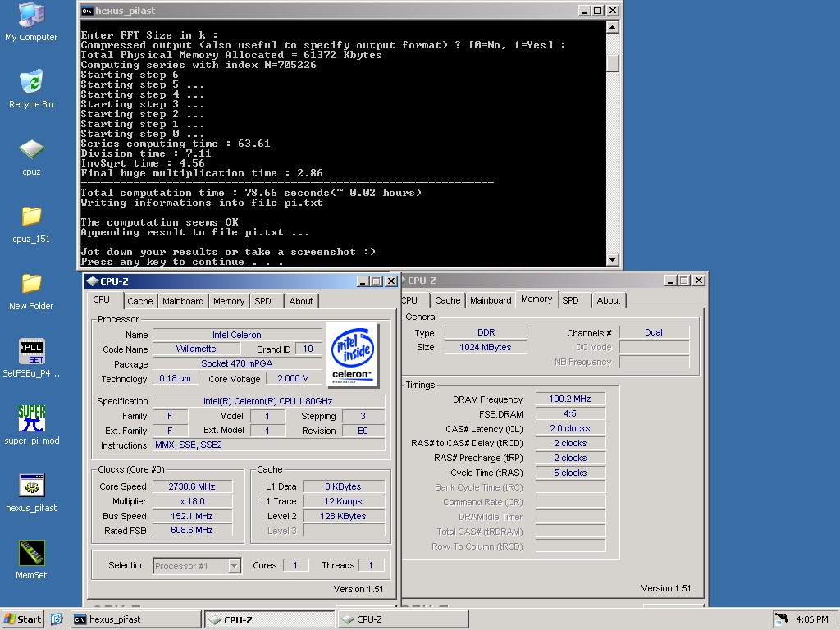
Task: Open Mainboard tab in right CPU-Z window
Action: 491,300
